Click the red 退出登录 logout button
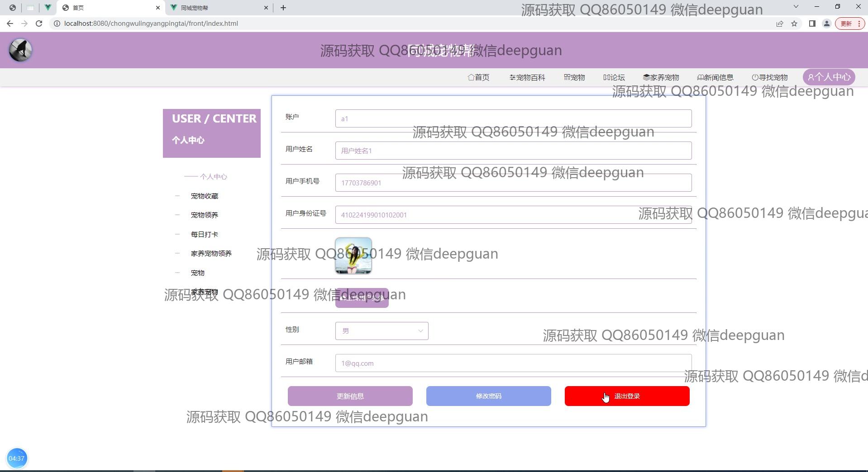868x472 pixels. [627, 396]
